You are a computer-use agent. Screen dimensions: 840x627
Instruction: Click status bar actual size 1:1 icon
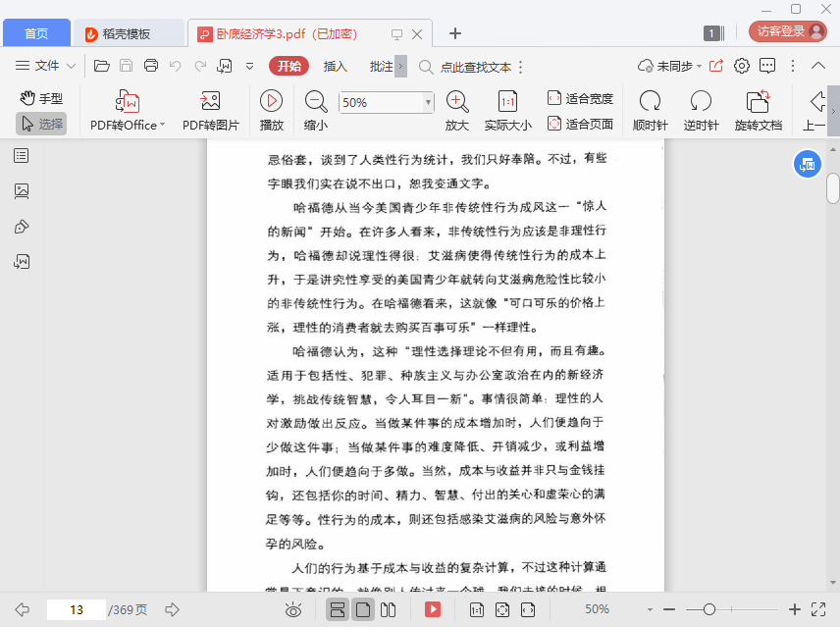(477, 609)
